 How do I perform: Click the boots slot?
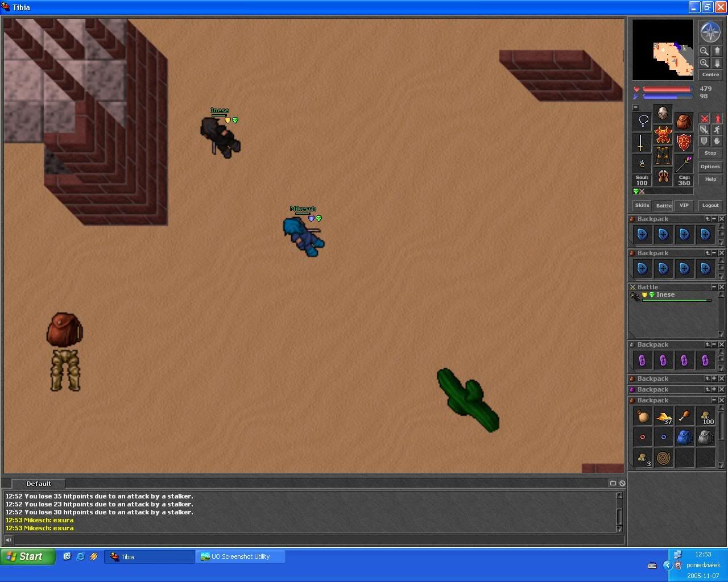click(x=663, y=177)
